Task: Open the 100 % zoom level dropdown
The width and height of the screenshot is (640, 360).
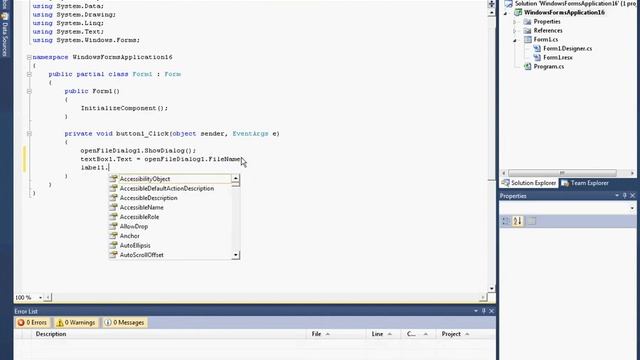Action: (40, 298)
